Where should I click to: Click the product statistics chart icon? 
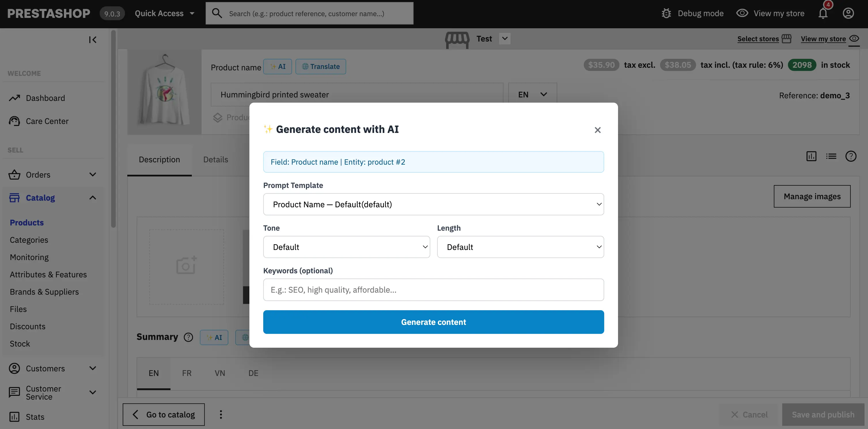click(x=811, y=156)
